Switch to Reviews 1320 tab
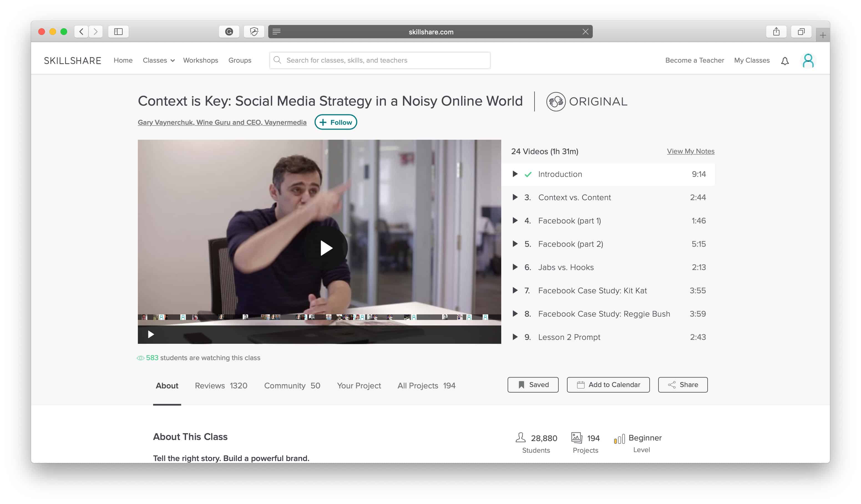This screenshot has height=504, width=861. 221,386
